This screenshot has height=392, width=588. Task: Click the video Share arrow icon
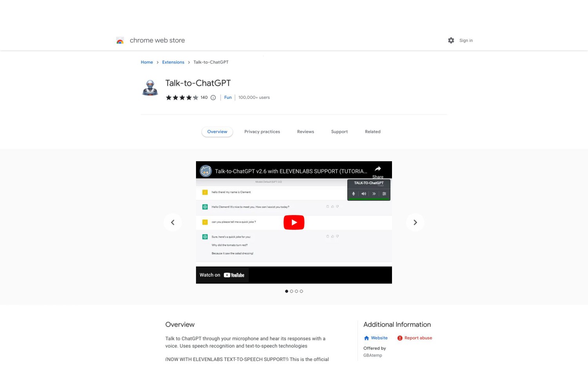378,169
